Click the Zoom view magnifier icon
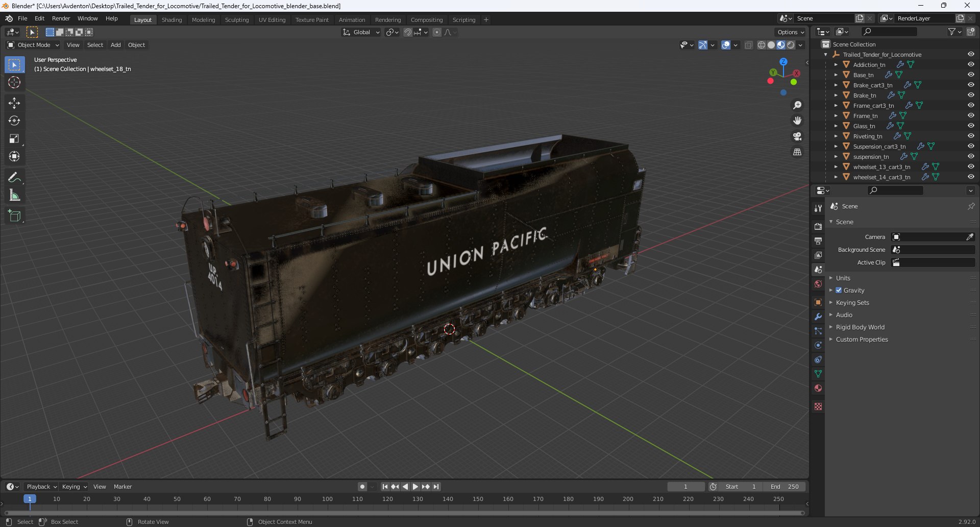Viewport: 980px width, 527px height. (797, 105)
